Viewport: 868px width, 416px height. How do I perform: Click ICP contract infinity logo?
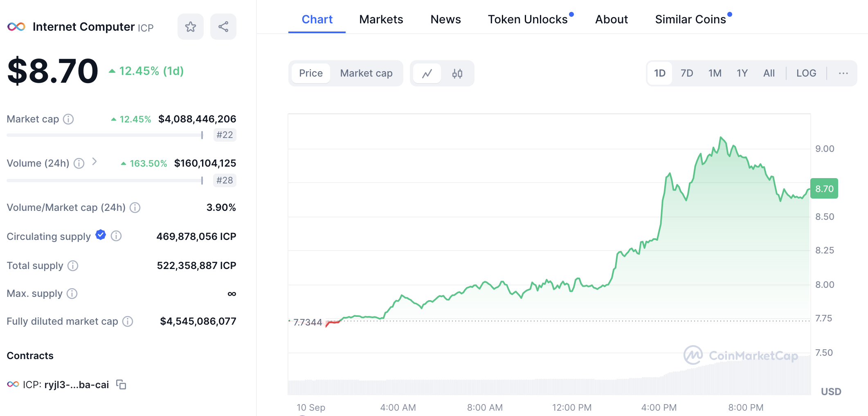click(x=13, y=384)
